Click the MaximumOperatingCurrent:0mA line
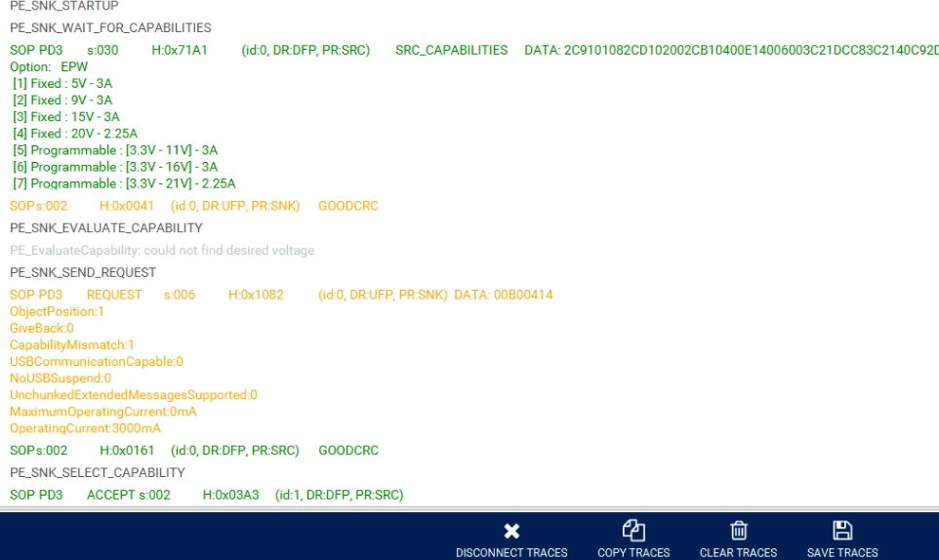Image resolution: width=939 pixels, height=560 pixels. 103,412
